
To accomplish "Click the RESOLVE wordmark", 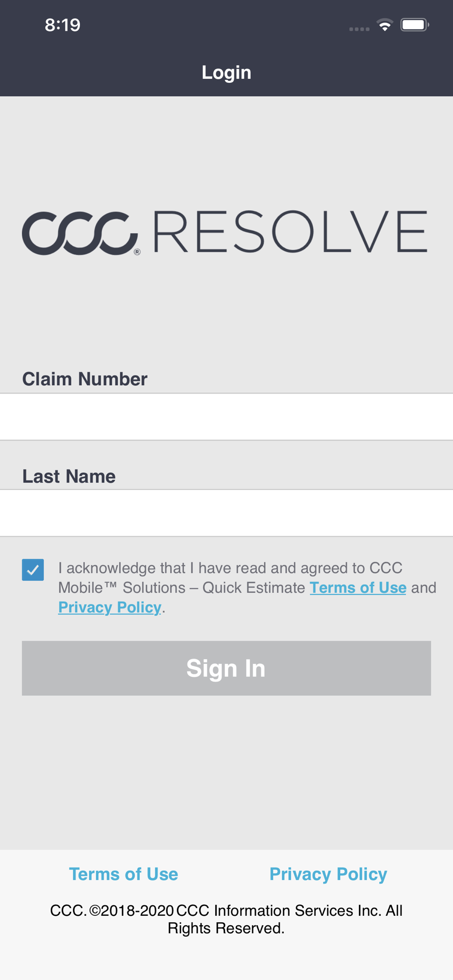I will coord(290,232).
